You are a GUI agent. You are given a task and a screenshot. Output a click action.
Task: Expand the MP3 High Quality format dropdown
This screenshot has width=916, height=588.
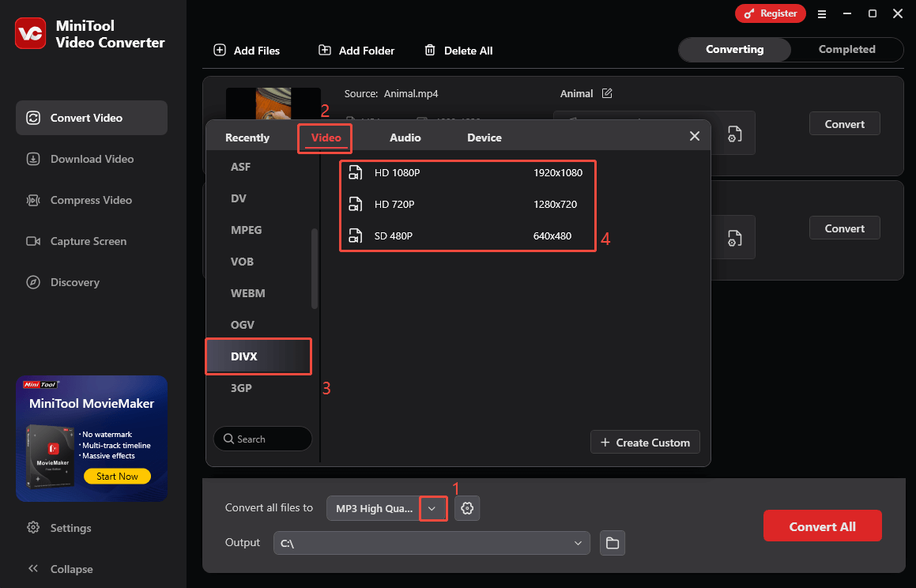pos(432,508)
